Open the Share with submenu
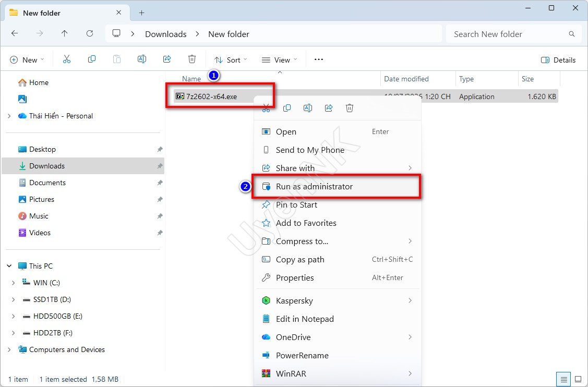This screenshot has height=387, width=588. point(338,168)
